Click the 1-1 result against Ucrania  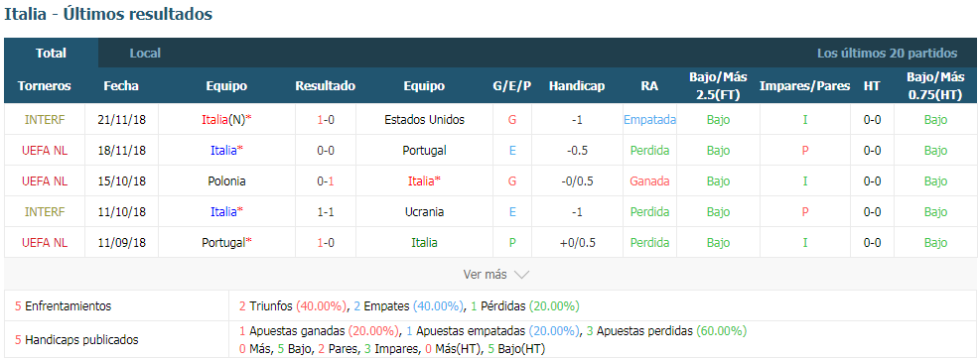click(x=325, y=211)
